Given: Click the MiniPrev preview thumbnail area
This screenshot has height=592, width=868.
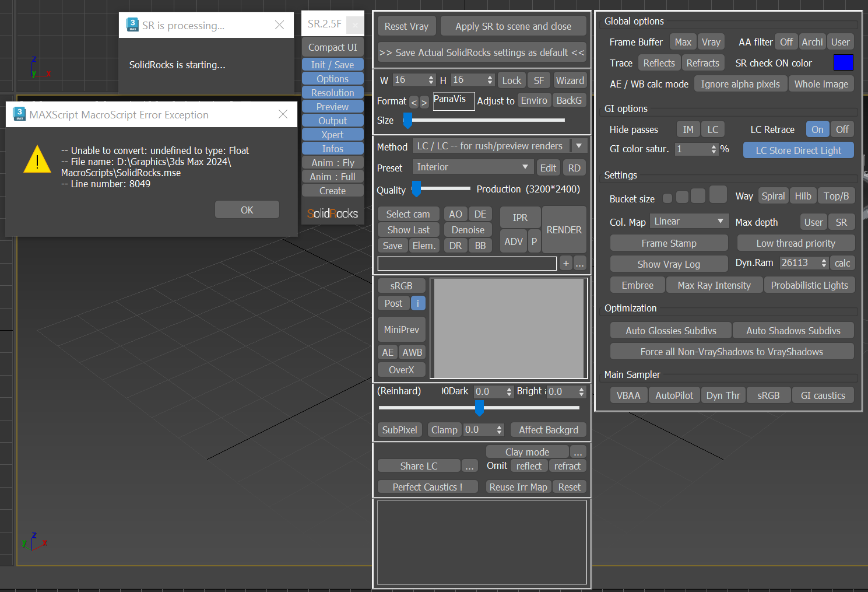Looking at the screenshot, I should coord(510,328).
